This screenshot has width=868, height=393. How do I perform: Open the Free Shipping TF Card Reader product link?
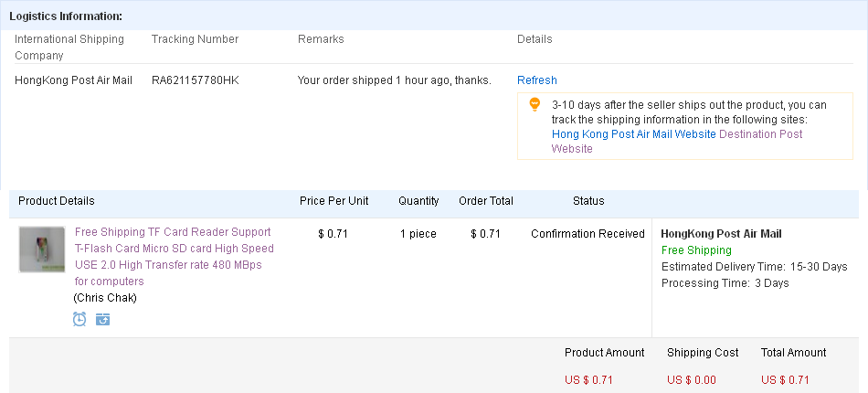175,256
